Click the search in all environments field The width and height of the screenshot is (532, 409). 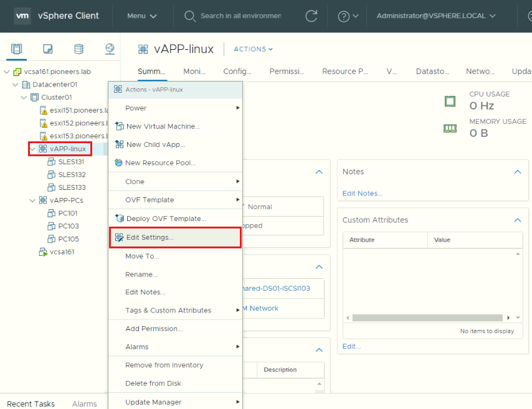(x=240, y=16)
